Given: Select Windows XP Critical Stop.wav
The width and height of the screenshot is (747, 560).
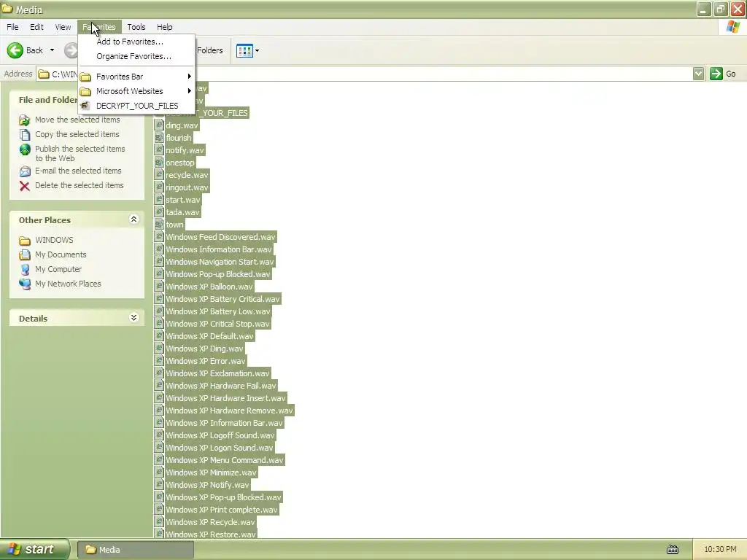Looking at the screenshot, I should coord(217,324).
